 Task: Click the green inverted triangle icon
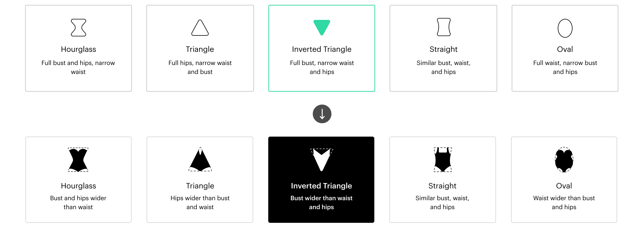click(322, 27)
